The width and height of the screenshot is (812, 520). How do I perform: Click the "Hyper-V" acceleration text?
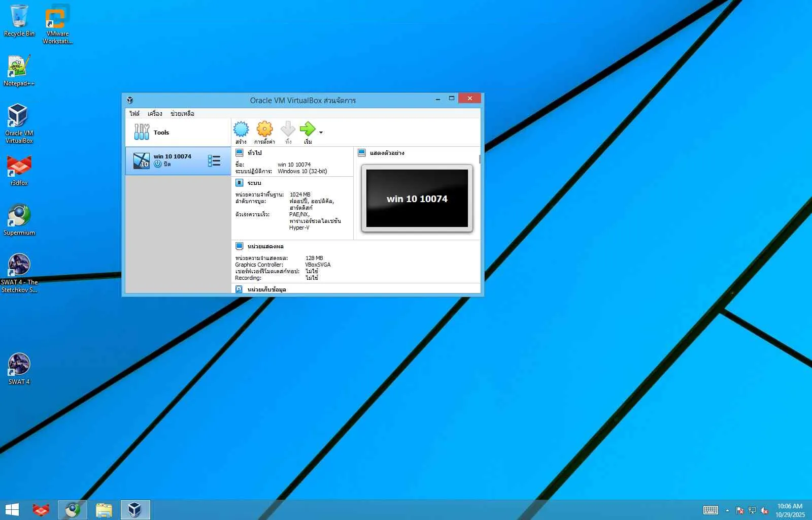299,227
